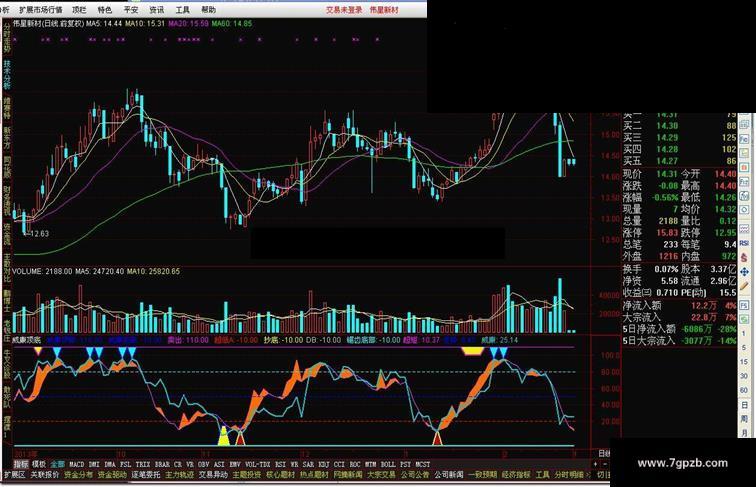756x487 pixels.
Task: Click the blue four-arrow move icon
Action: point(744,271)
